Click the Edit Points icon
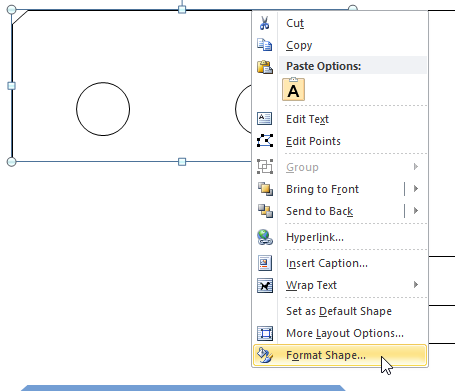 pyautogui.click(x=265, y=141)
